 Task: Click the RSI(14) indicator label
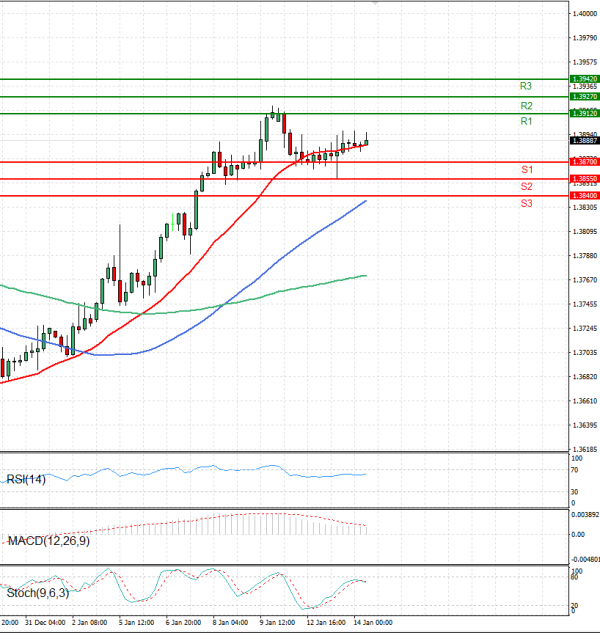[x=28, y=480]
